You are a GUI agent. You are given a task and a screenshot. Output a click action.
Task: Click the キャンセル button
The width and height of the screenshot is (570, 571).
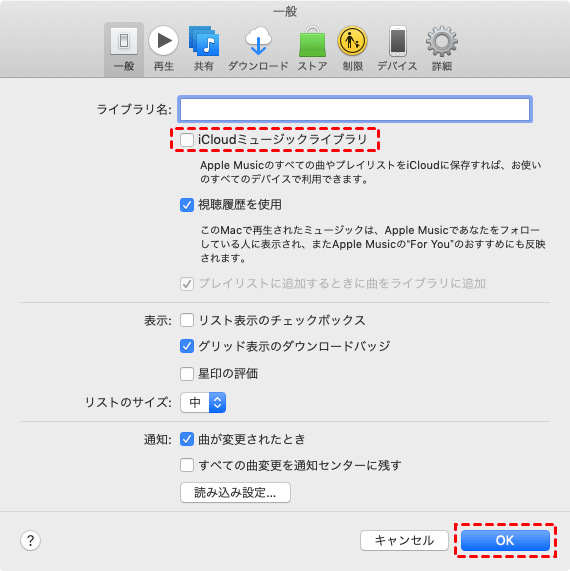404,540
